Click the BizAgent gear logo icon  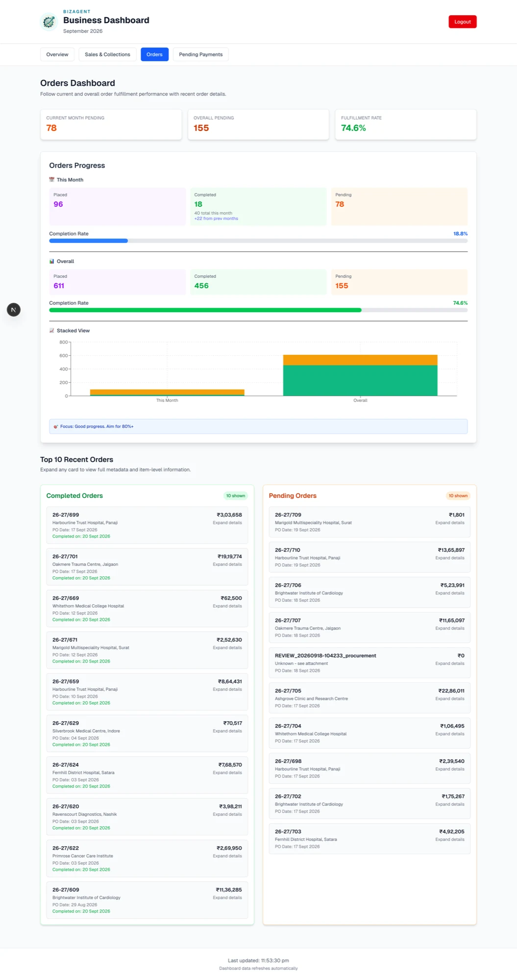pos(49,22)
